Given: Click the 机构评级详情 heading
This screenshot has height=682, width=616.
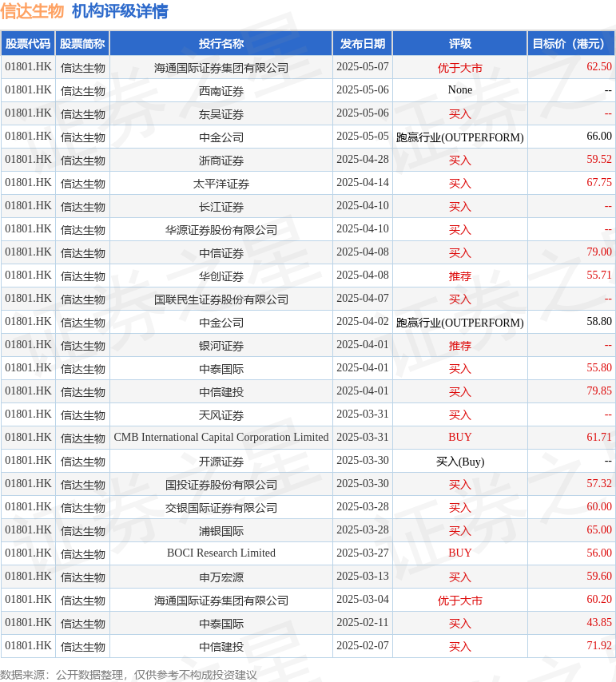Looking at the screenshot, I should [120, 11].
